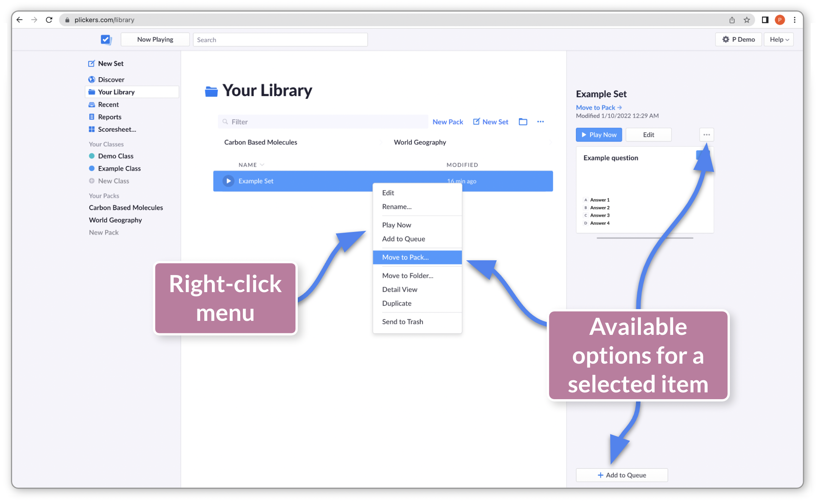818x504 pixels.
Task: Open Carbon Based Molecules pack filter
Action: click(261, 142)
